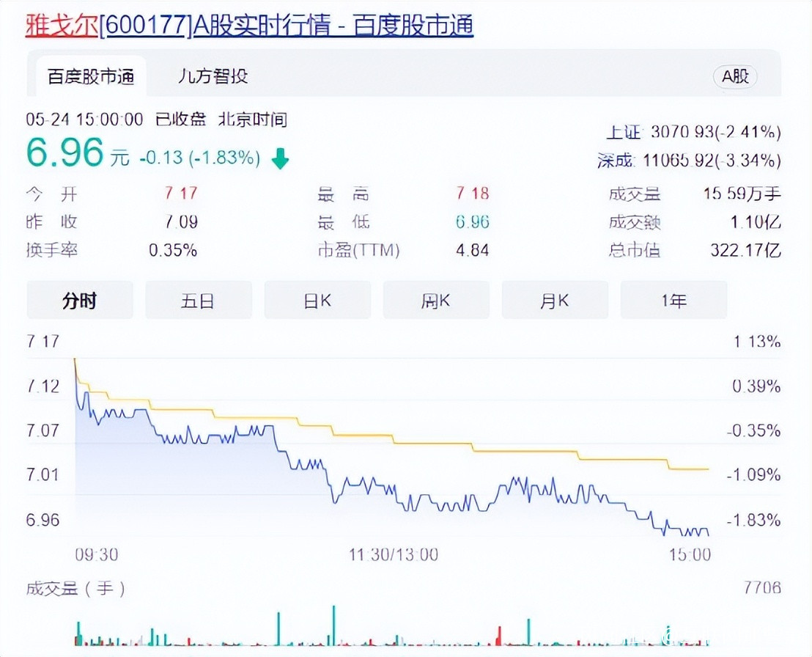
Task: Open the 雅戈尔[600177] A股实时行情 title link
Action: pyautogui.click(x=250, y=26)
